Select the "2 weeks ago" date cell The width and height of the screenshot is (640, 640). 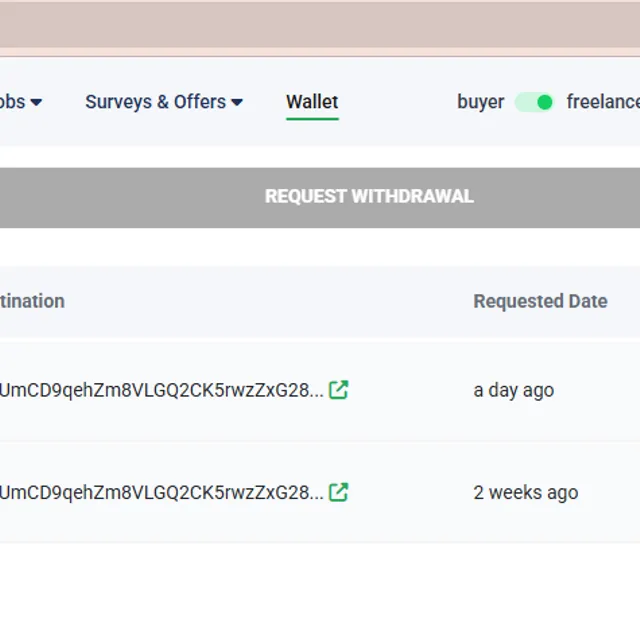525,492
